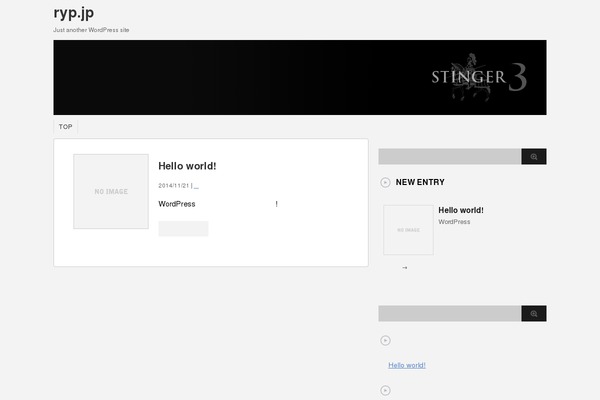The height and width of the screenshot is (400, 600).
Task: Click the upper sidebar search input field
Action: click(450, 157)
